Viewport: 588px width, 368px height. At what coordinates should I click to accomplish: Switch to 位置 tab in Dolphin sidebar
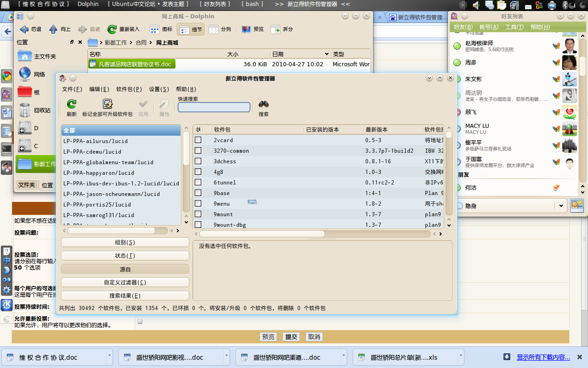pos(47,185)
